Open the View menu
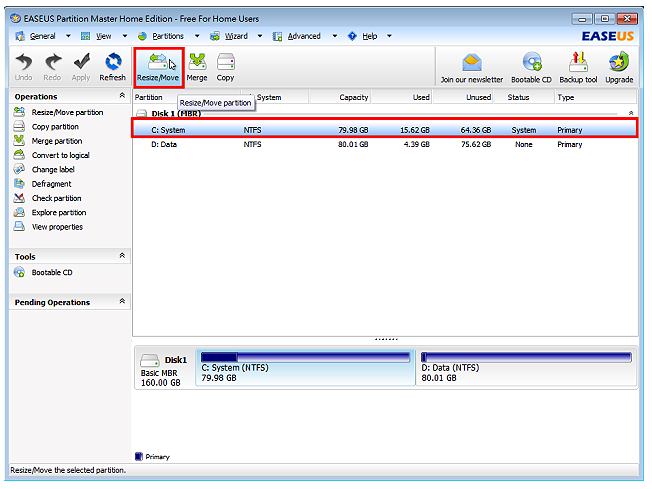Viewport: 652px width, 489px height. (104, 36)
